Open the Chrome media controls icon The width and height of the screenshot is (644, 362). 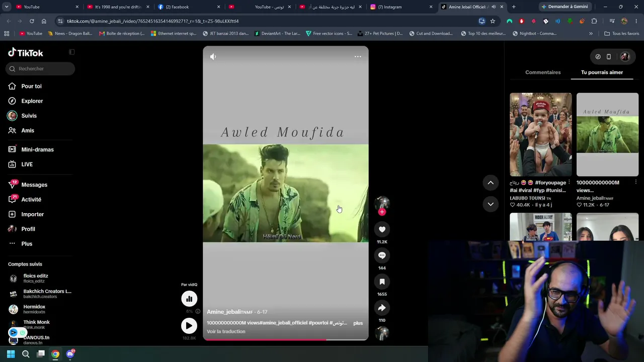coord(612,21)
